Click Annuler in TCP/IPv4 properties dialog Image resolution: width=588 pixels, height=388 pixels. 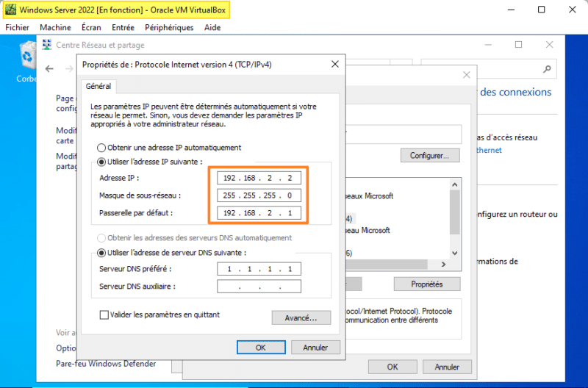pos(315,348)
